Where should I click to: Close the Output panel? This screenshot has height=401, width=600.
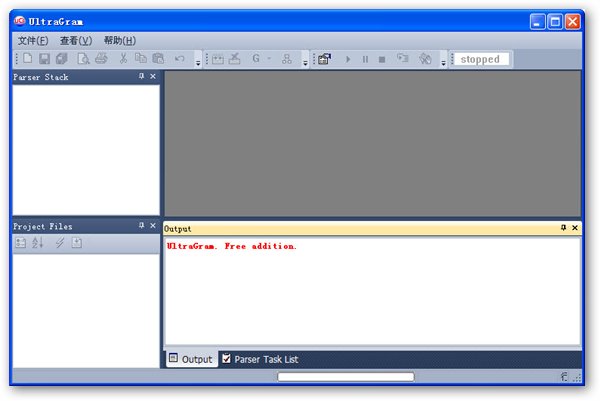pos(575,228)
